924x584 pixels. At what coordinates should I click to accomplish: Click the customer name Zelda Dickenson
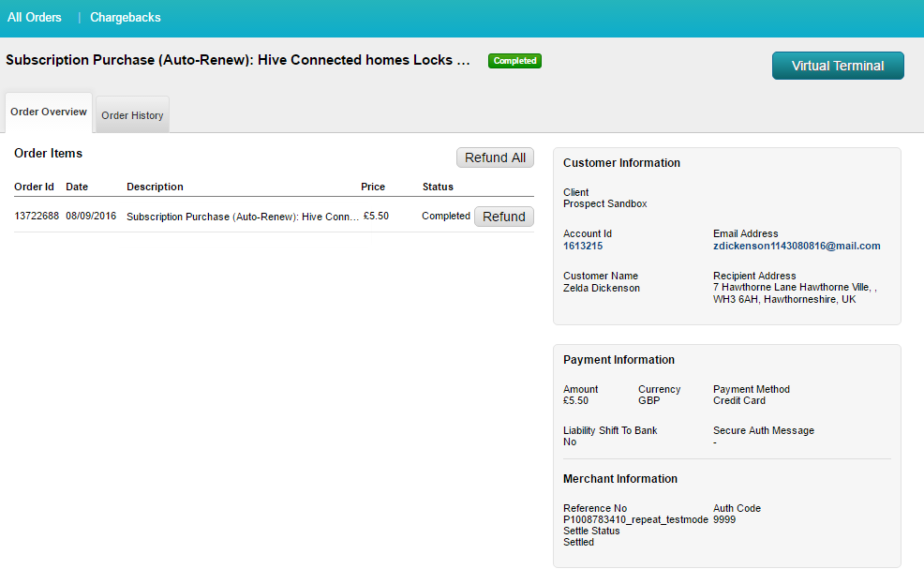[x=602, y=289]
